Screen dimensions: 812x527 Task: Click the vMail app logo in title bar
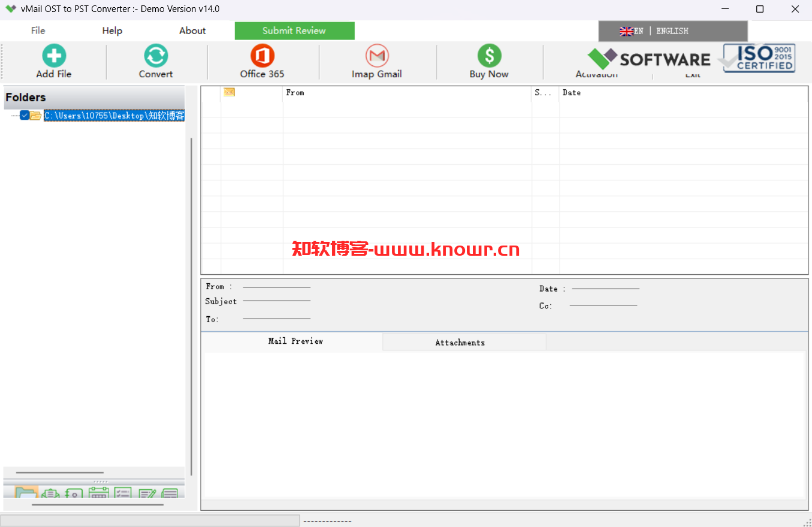coord(10,9)
